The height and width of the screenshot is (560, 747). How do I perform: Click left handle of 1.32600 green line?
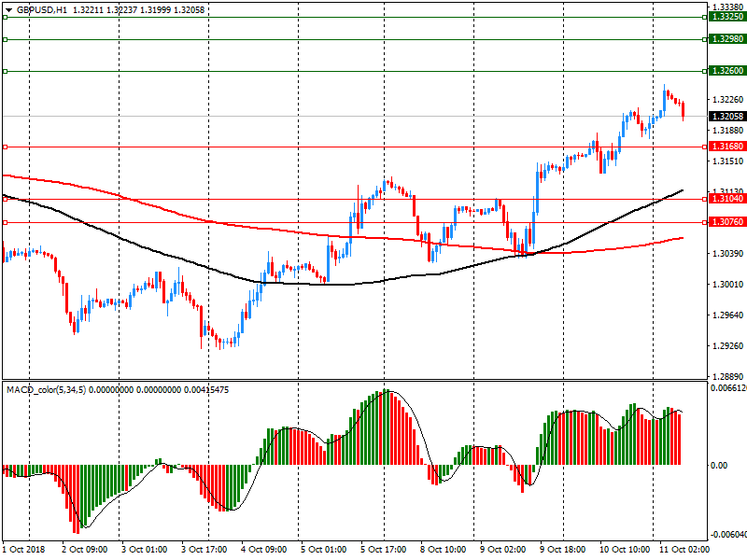(x=5, y=71)
